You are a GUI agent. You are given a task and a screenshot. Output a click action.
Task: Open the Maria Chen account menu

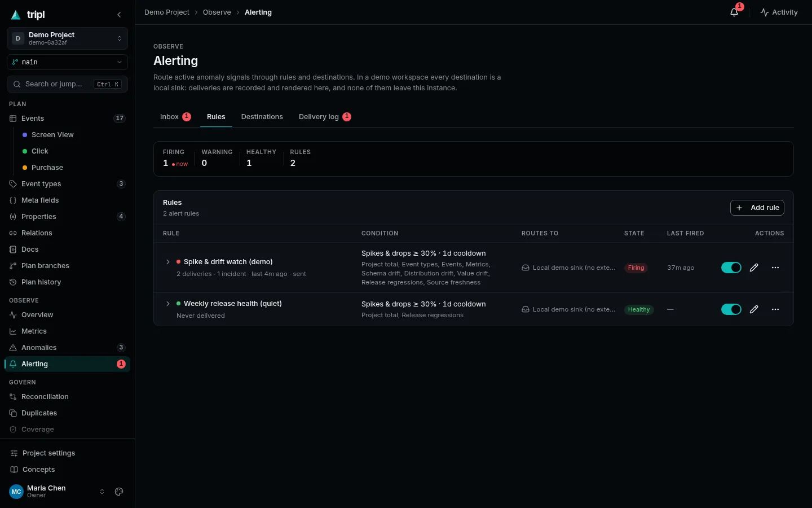pyautogui.click(x=58, y=492)
